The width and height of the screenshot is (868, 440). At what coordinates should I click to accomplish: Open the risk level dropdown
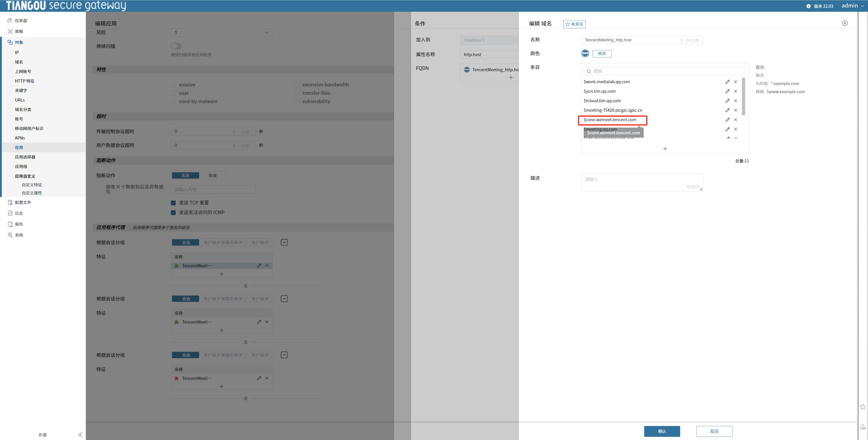(221, 32)
